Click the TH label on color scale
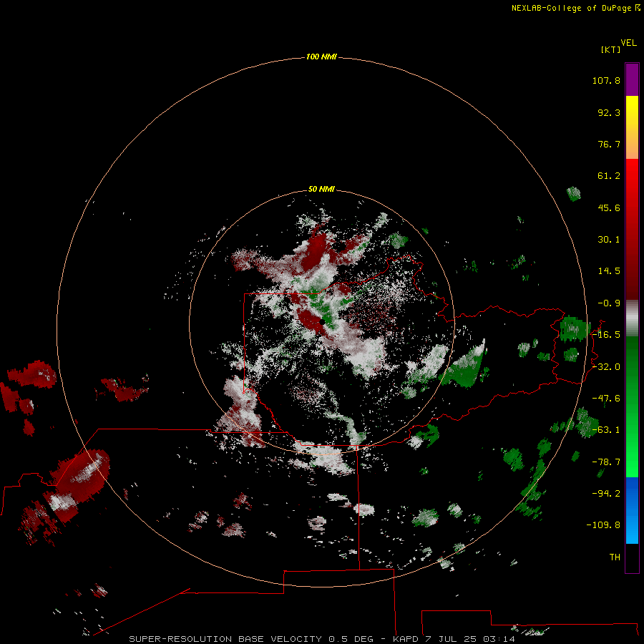Screen dimensions: 644x644 615,557
